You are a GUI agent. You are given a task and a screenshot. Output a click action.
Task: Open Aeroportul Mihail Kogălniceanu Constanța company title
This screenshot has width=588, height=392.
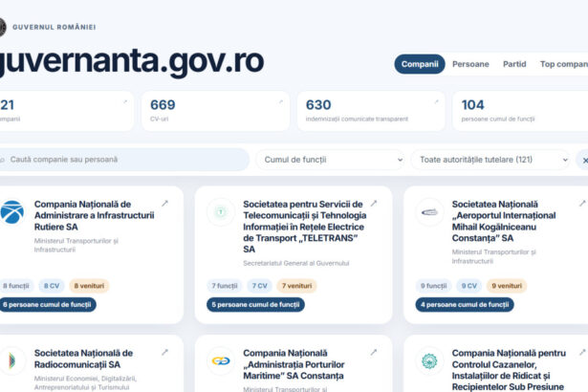tap(504, 221)
